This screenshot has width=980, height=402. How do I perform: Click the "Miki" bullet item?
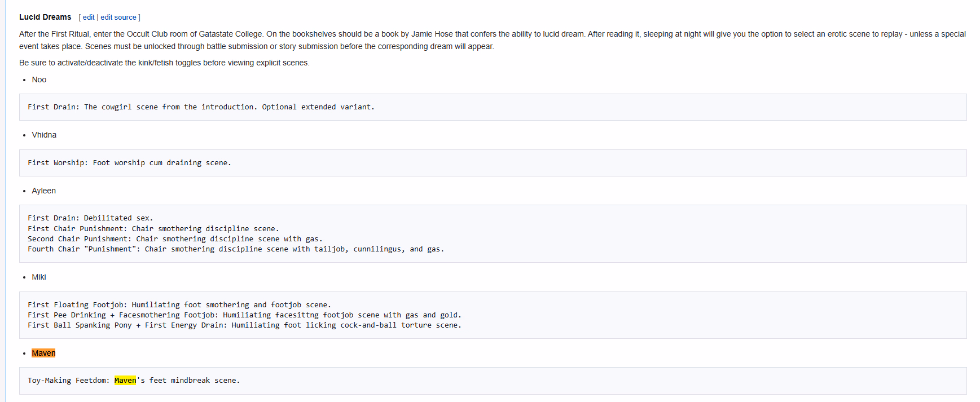pyautogui.click(x=39, y=277)
